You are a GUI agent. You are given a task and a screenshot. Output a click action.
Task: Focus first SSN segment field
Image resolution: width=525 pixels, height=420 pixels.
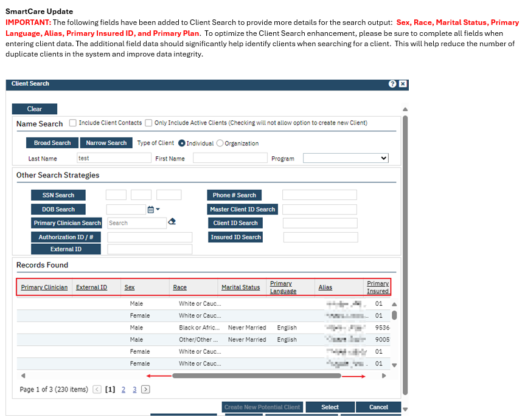pyautogui.click(x=116, y=195)
